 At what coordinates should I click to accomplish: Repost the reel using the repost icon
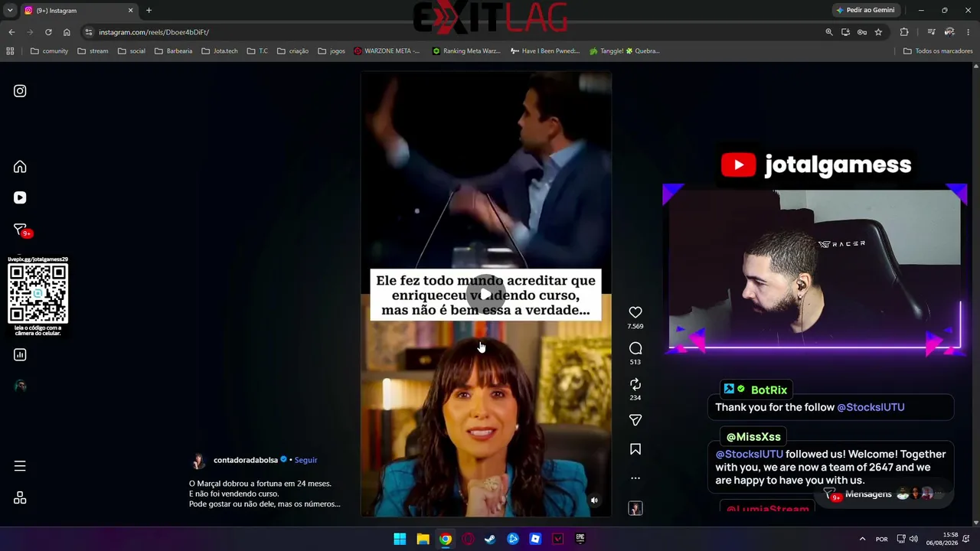635,384
